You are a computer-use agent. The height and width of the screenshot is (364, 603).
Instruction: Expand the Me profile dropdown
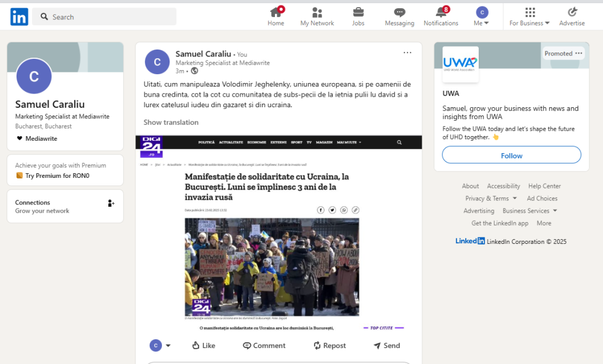[x=482, y=16]
